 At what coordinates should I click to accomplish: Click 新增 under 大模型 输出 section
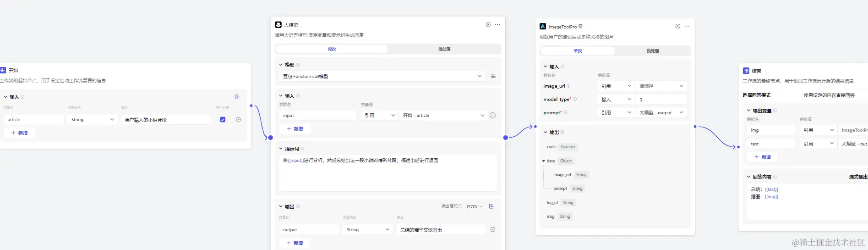[295, 243]
